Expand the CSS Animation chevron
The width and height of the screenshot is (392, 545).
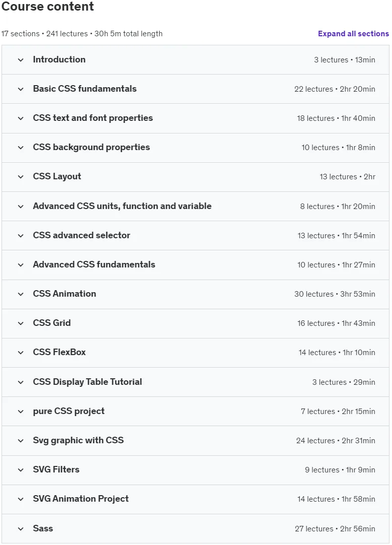coord(21,294)
